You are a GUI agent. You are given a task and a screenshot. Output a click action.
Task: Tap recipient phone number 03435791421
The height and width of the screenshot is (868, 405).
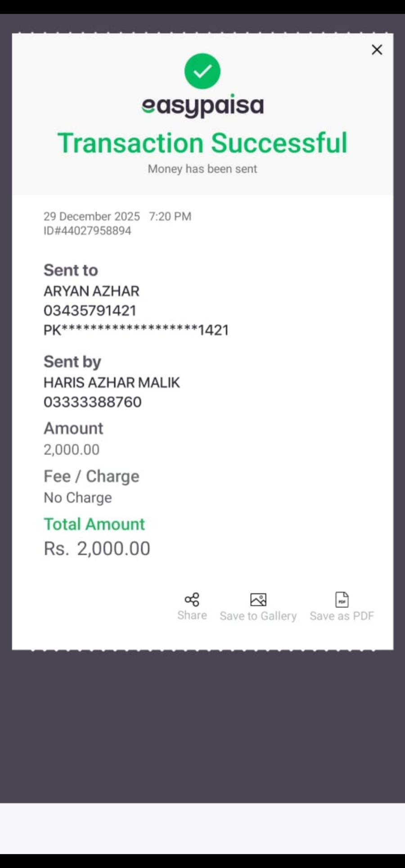coord(90,310)
